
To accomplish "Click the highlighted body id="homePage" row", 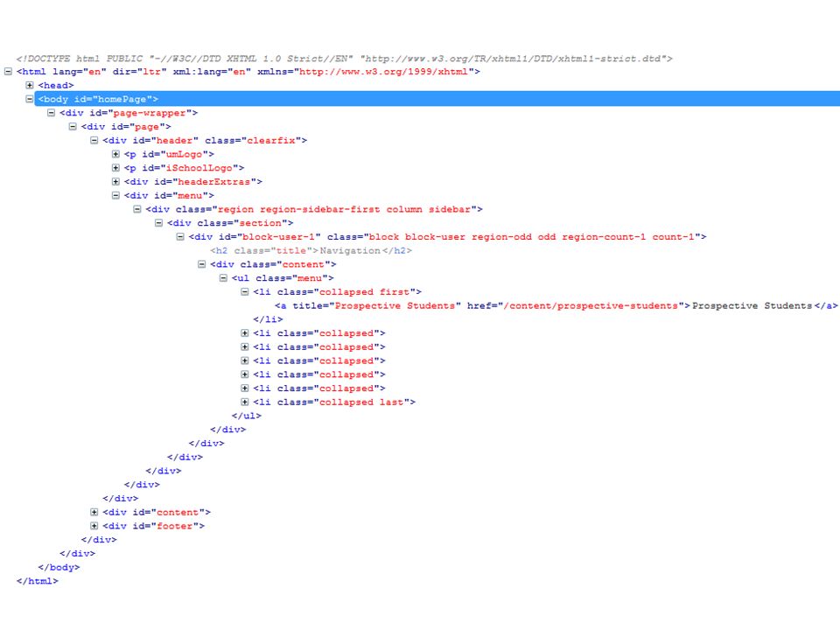I will 437,99.
